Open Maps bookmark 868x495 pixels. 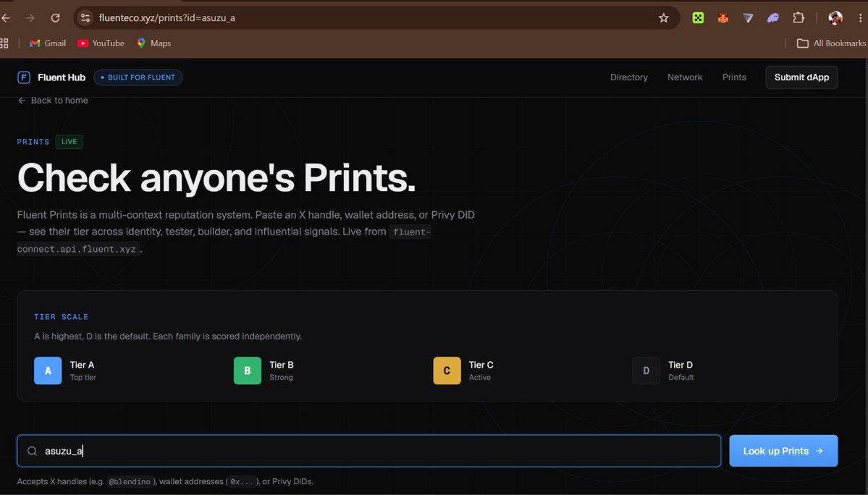pos(154,43)
